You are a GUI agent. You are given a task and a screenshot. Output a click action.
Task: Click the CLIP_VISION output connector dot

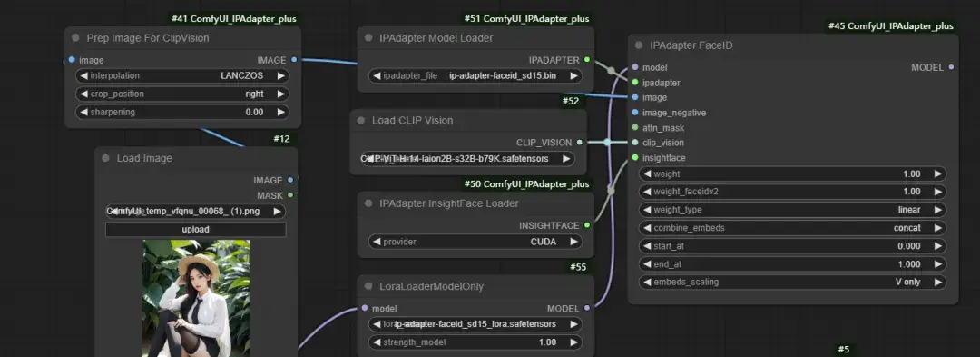point(579,143)
